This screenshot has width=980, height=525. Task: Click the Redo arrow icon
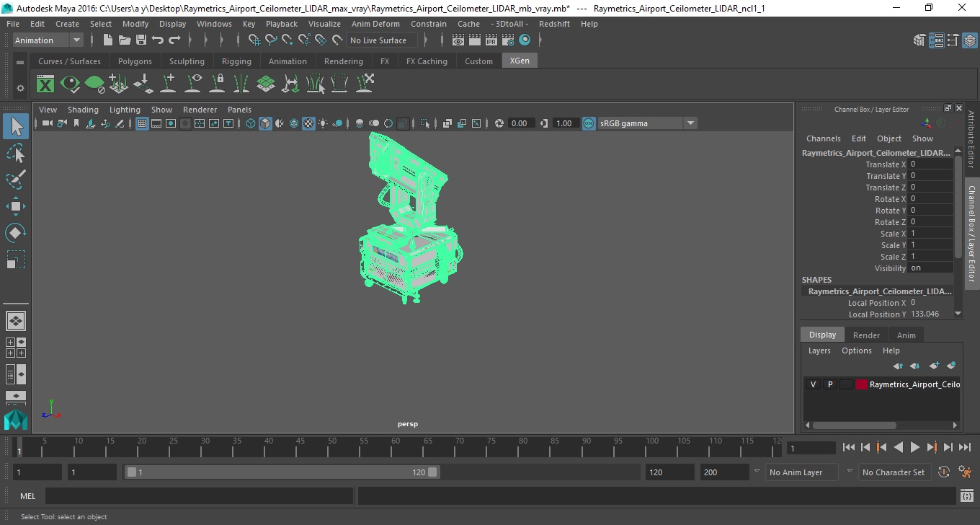point(174,40)
